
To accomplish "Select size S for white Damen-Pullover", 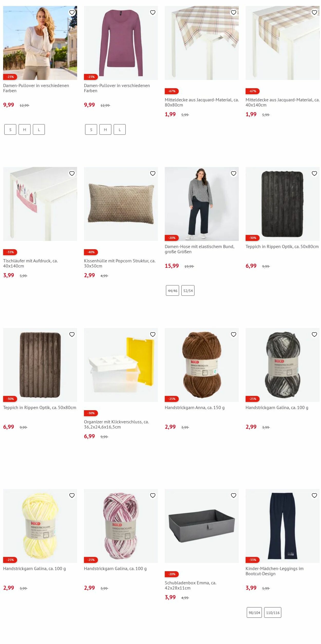I will click(10, 130).
